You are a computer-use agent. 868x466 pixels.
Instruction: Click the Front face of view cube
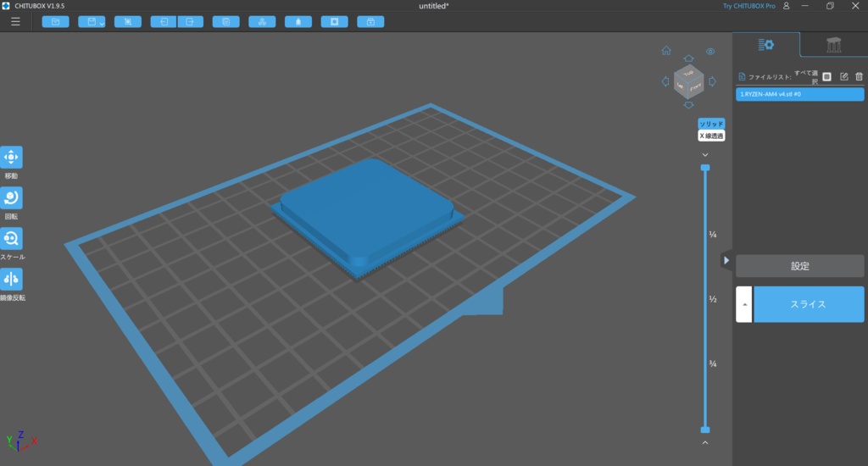[697, 86]
